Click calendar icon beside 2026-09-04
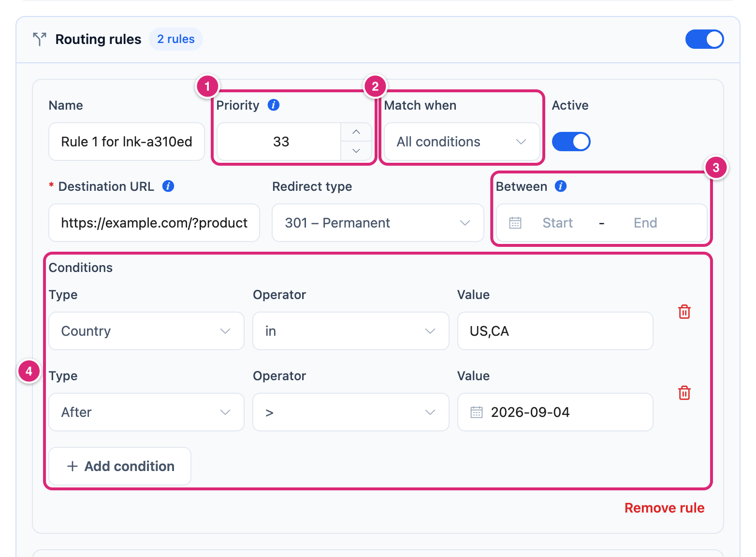Image resolution: width=756 pixels, height=557 pixels. click(x=477, y=412)
